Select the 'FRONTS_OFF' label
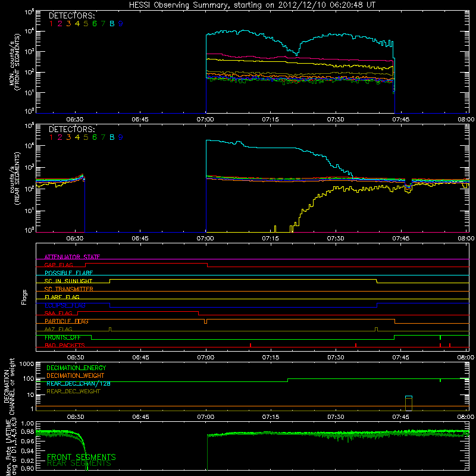 tap(62, 337)
